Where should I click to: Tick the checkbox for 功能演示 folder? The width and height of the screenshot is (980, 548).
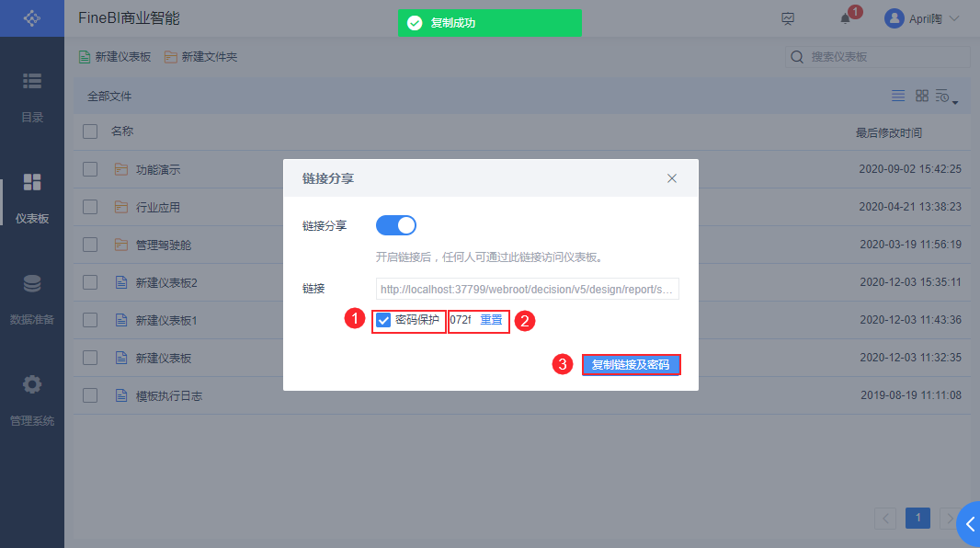(90, 169)
